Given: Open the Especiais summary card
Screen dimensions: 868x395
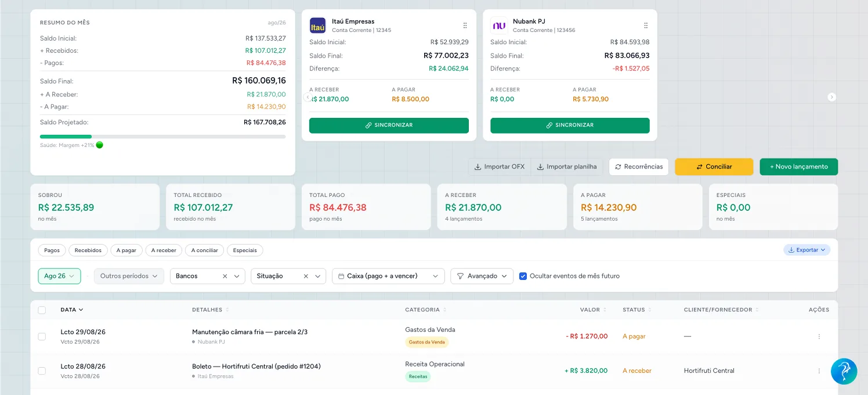Looking at the screenshot, I should click(773, 207).
